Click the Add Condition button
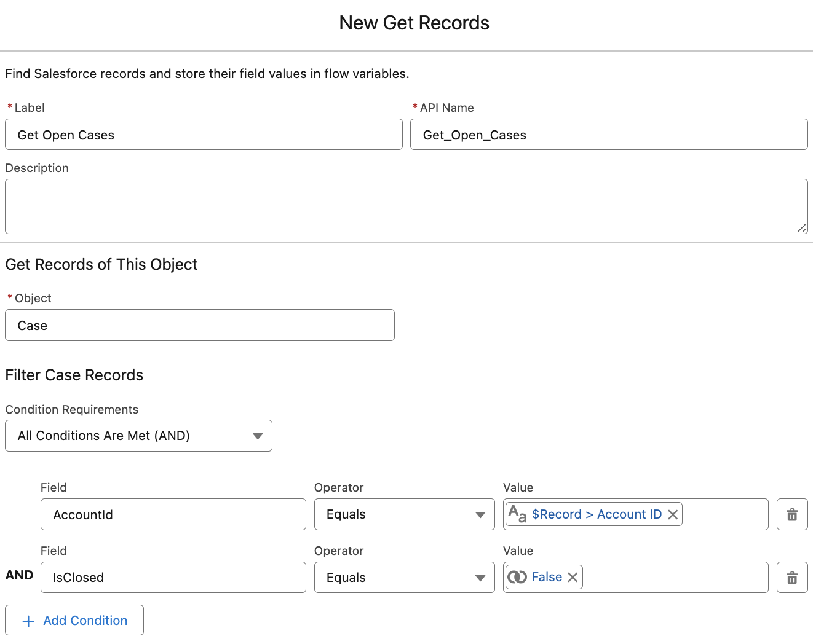The height and width of the screenshot is (644, 813). (x=74, y=621)
